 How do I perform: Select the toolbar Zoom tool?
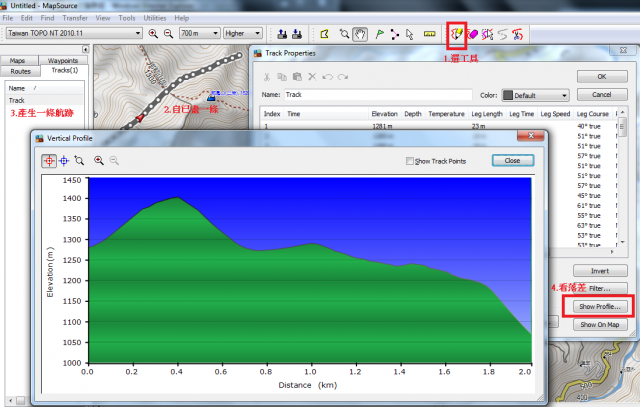[x=344, y=34]
